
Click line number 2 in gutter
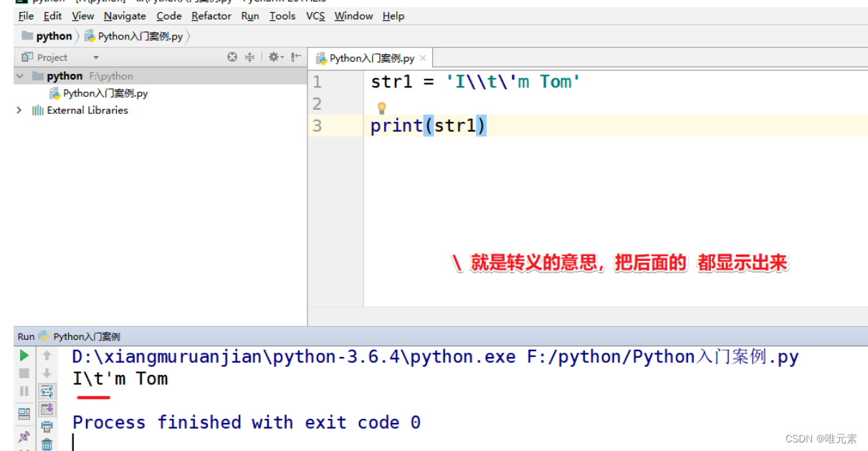coord(317,104)
